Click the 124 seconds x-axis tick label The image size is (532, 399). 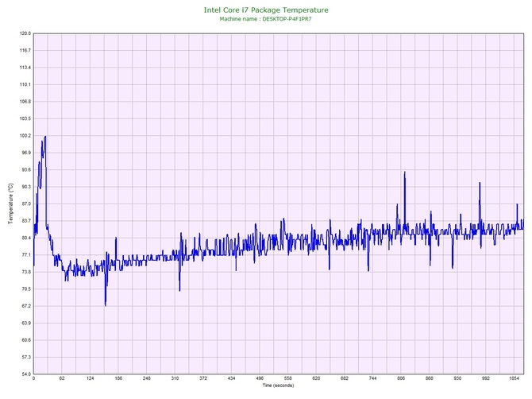click(x=91, y=378)
